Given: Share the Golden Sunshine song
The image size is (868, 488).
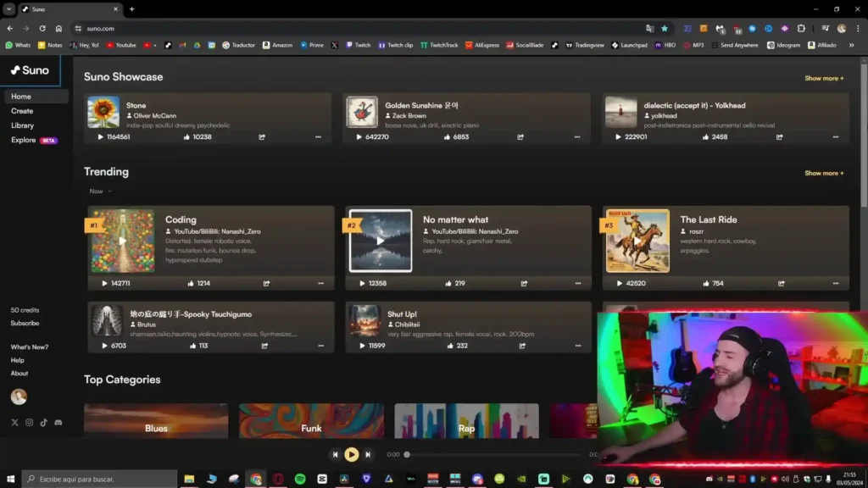Looking at the screenshot, I should click(x=520, y=137).
